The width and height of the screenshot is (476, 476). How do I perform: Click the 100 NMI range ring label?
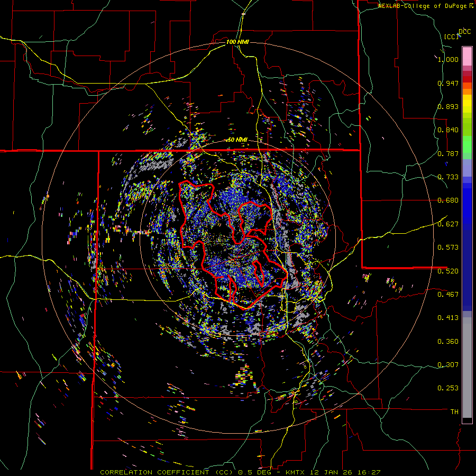pos(237,42)
